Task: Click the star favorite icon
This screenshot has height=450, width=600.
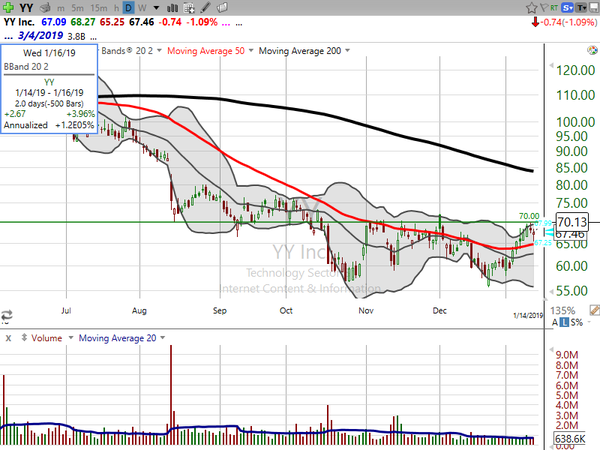Action: (531, 8)
